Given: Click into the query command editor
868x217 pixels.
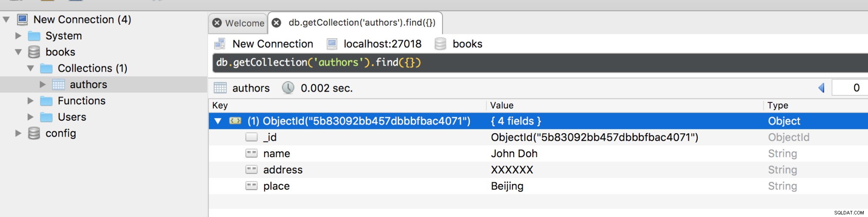Looking at the screenshot, I should [540, 63].
